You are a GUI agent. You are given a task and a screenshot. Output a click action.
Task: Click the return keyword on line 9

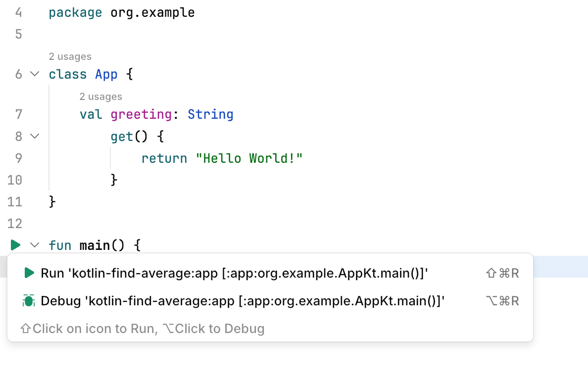pyautogui.click(x=164, y=158)
